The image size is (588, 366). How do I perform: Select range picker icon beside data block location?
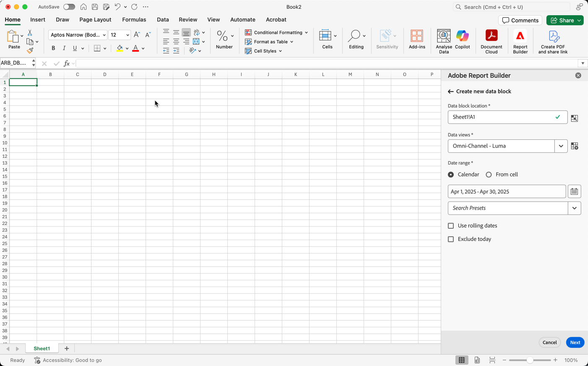point(575,118)
